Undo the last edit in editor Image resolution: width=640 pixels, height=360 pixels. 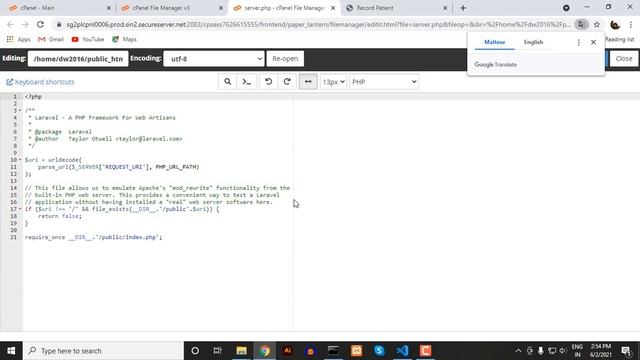(x=269, y=82)
